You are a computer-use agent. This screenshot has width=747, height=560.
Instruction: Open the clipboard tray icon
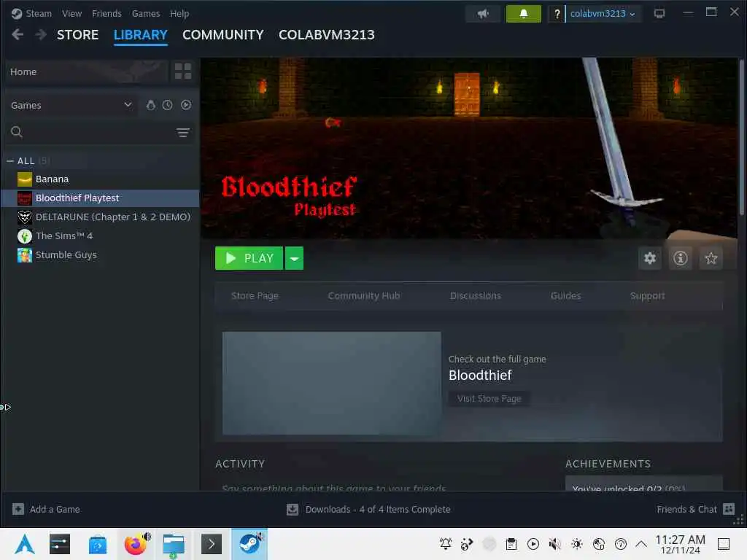511,544
